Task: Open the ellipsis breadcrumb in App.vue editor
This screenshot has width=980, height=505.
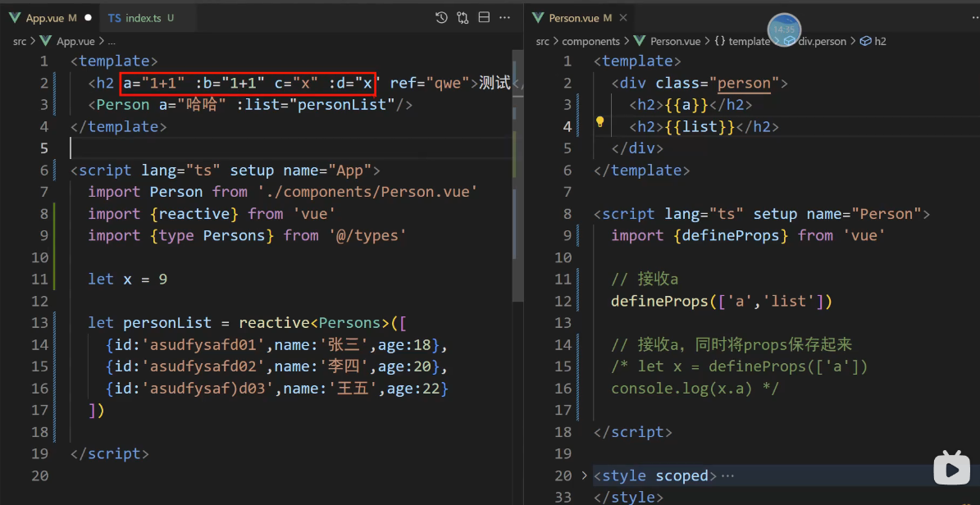Action: tap(112, 42)
